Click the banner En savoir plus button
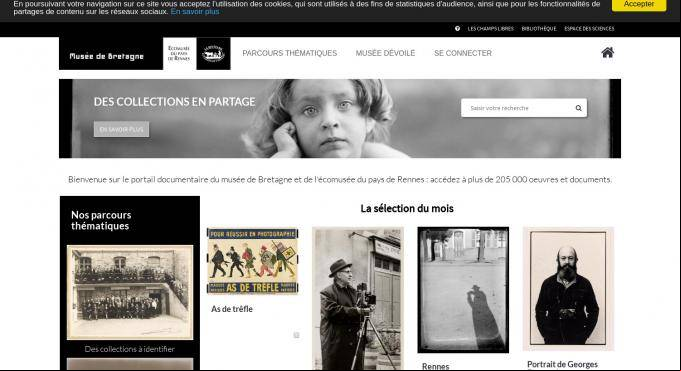This screenshot has width=681, height=371. pyautogui.click(x=121, y=129)
